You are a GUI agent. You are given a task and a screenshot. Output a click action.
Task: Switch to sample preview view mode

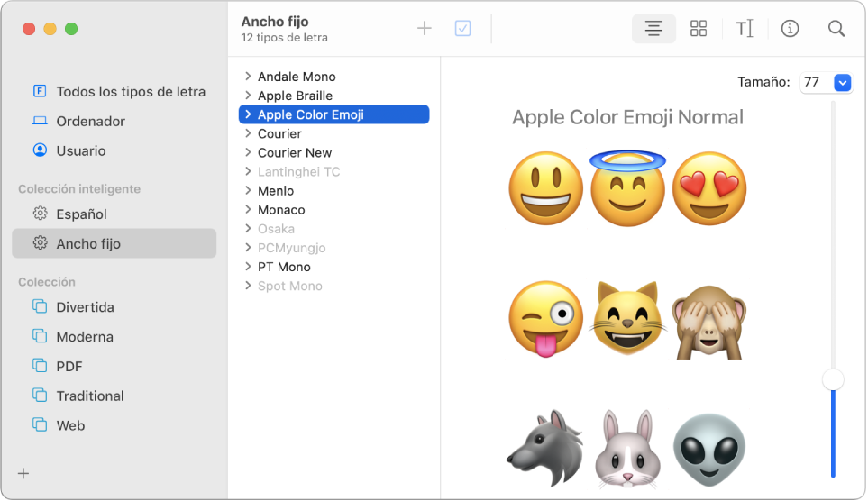click(653, 28)
